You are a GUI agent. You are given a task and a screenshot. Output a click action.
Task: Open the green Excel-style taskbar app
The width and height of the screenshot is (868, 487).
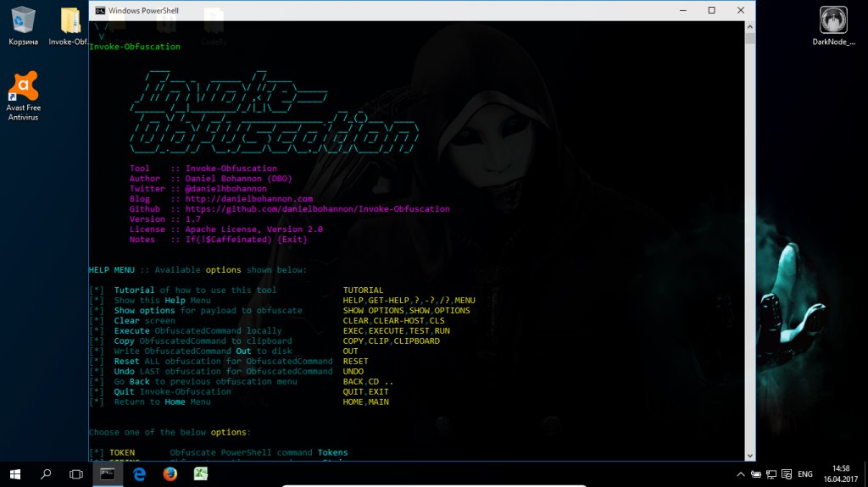[200, 474]
